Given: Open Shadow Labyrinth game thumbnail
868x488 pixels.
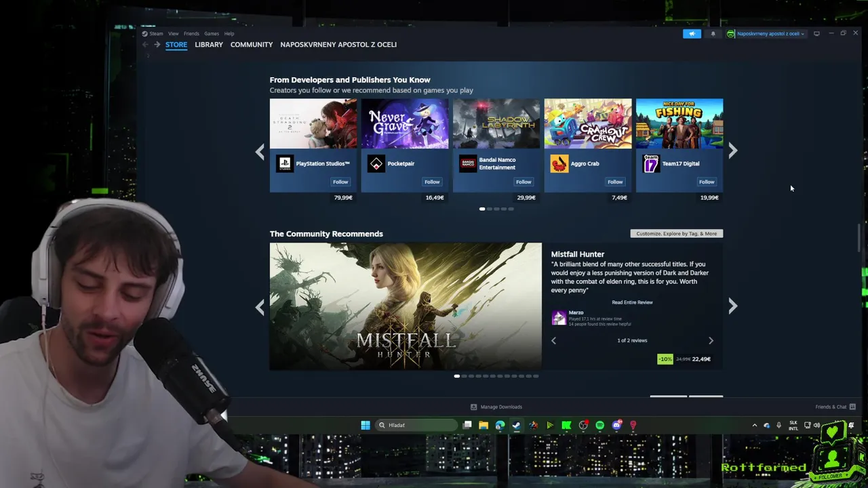Looking at the screenshot, I should [496, 124].
